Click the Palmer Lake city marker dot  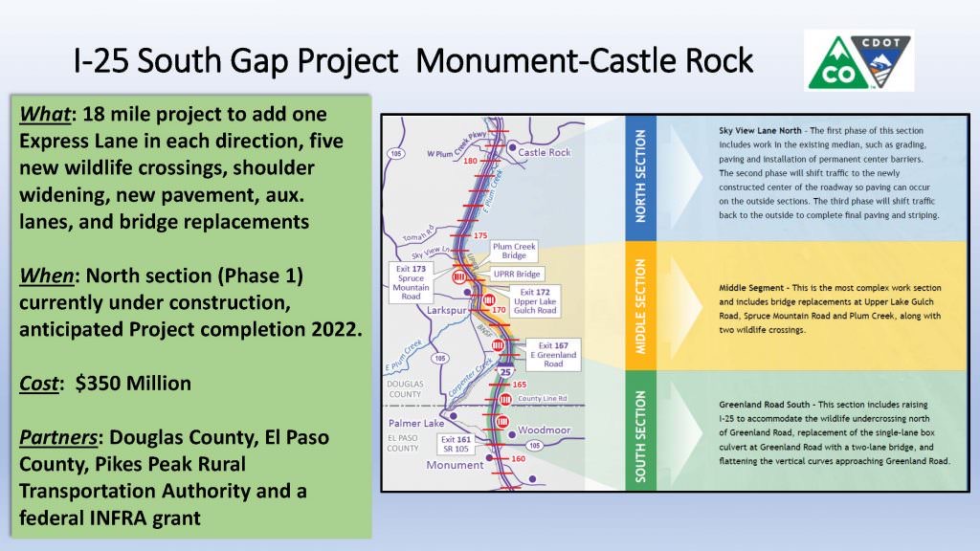tap(450, 414)
